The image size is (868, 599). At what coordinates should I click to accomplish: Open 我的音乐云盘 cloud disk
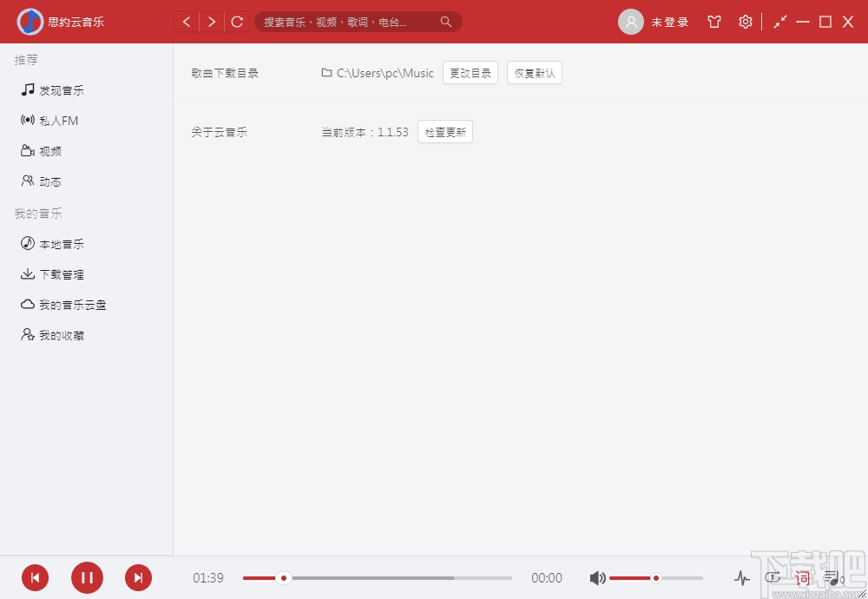[x=59, y=304]
